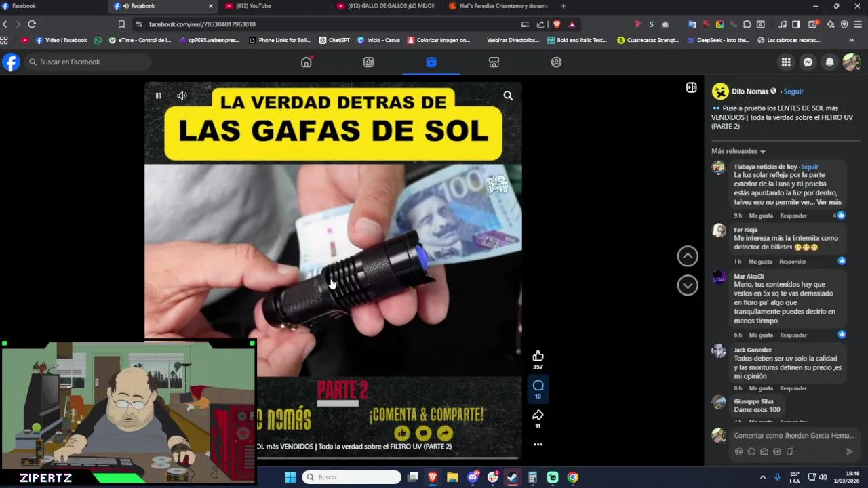Click the Comentar como Jhordan comment field
868x488 pixels.
794,436
